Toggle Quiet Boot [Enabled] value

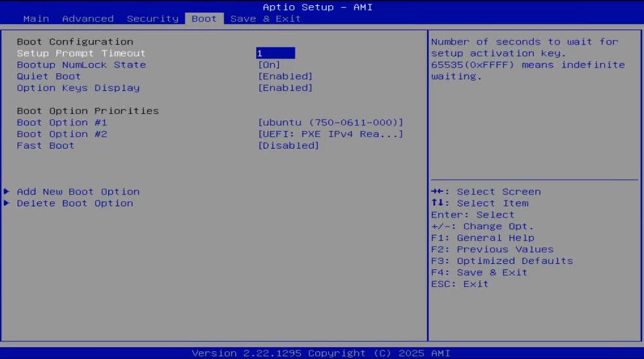click(x=286, y=77)
